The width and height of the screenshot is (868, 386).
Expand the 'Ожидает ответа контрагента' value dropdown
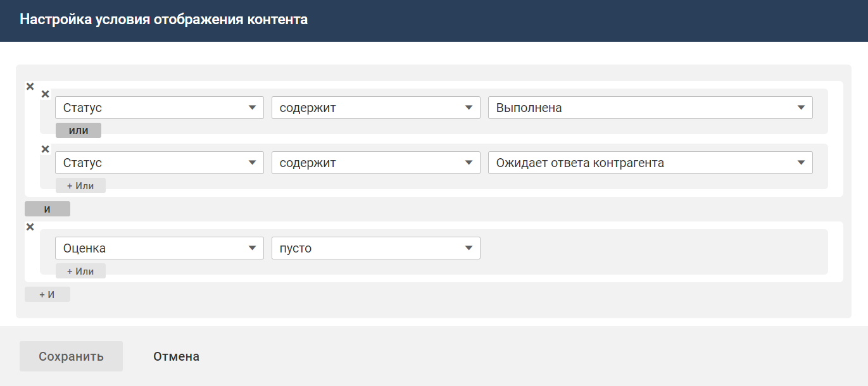click(x=650, y=163)
